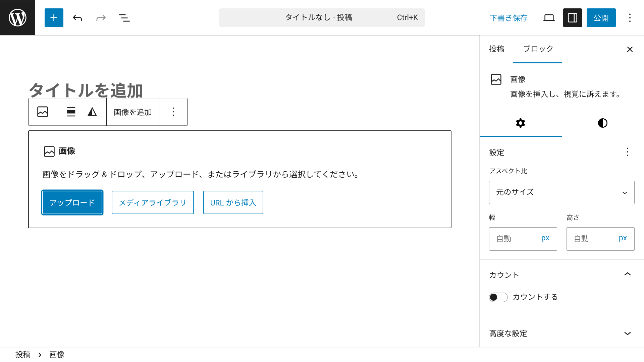Click the redo arrow
Image resolution: width=644 pixels, height=362 pixels.
[101, 18]
